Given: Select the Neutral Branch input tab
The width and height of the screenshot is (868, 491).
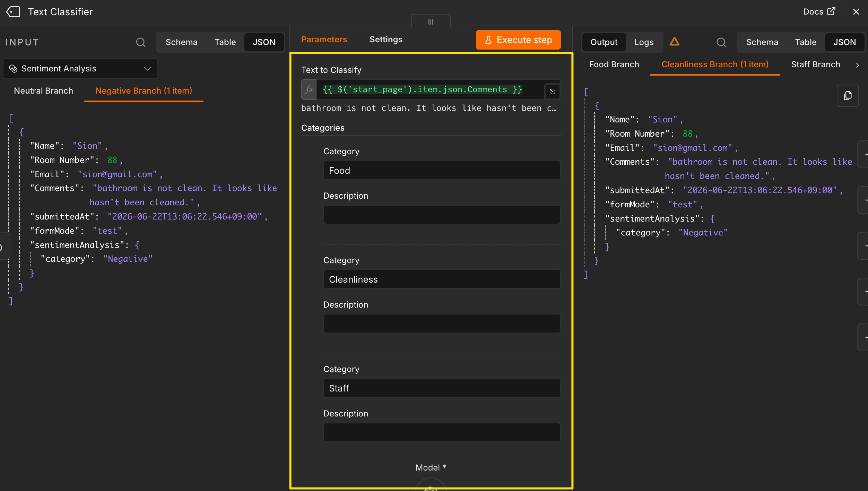Looking at the screenshot, I should pyautogui.click(x=43, y=91).
